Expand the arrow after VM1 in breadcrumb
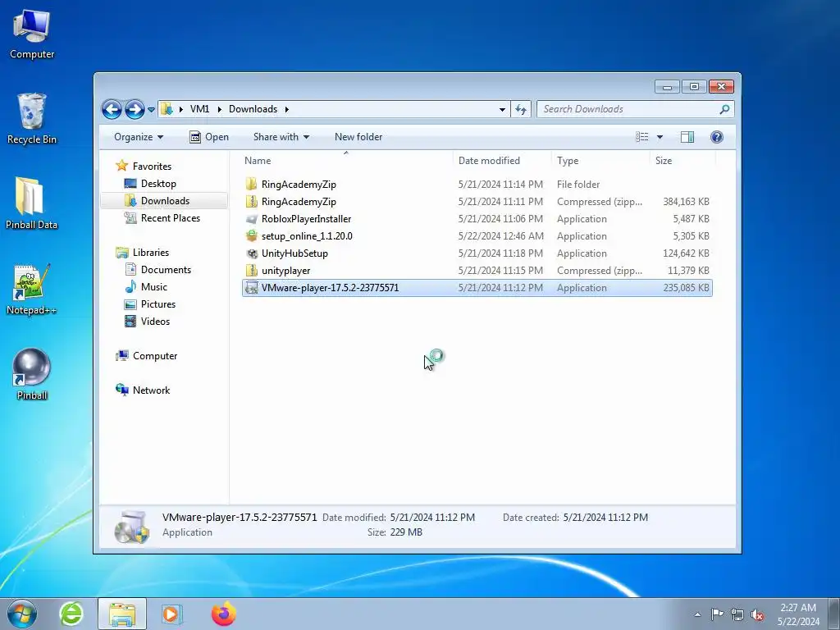Screen dimensions: 840x630 (219, 109)
